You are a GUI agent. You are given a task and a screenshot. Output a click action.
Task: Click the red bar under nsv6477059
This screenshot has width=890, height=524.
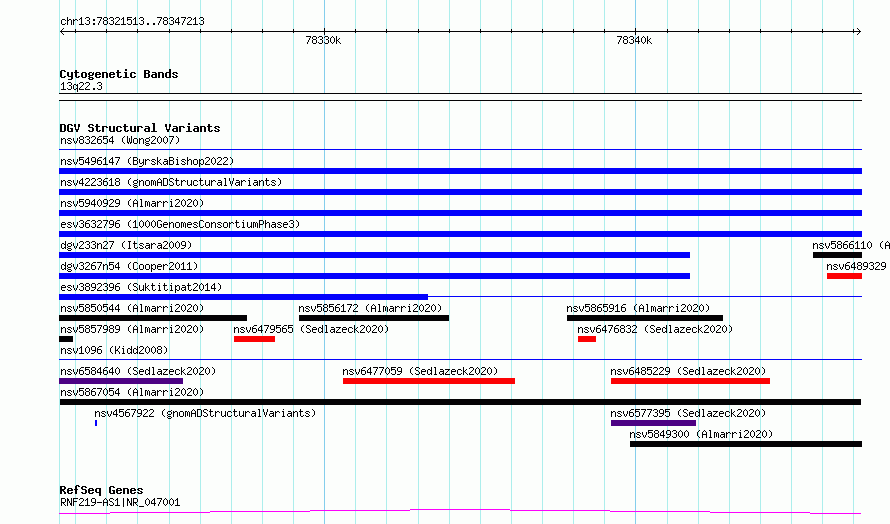pyautogui.click(x=429, y=381)
